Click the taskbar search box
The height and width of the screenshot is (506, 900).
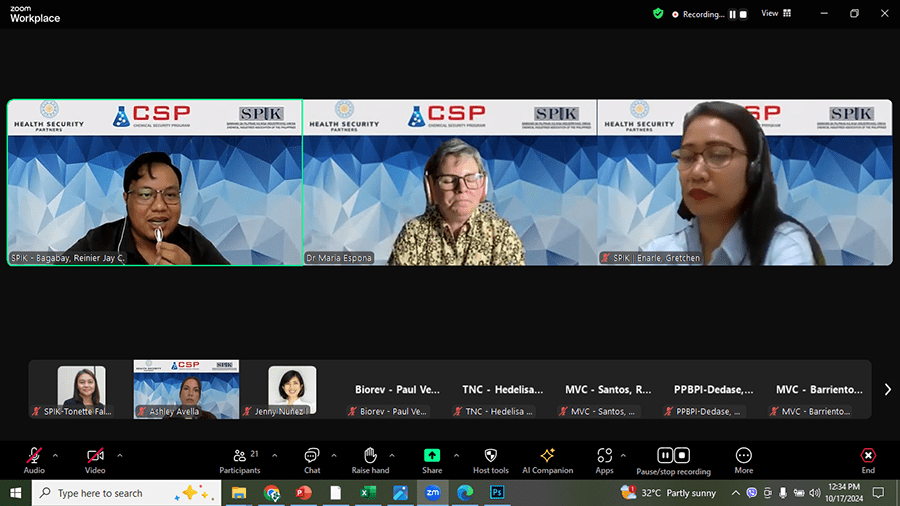pyautogui.click(x=126, y=493)
